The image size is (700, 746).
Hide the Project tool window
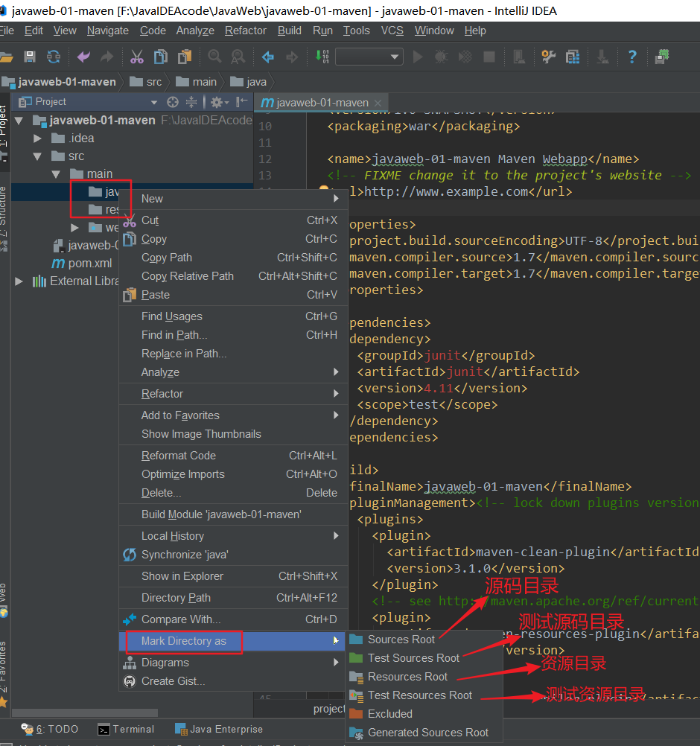[241, 102]
